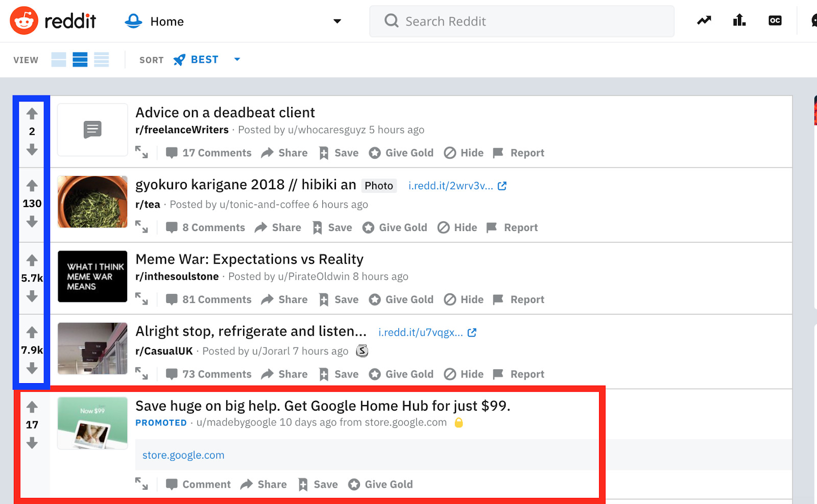The width and height of the screenshot is (817, 504).
Task: Open the trending arrow icon in header
Action: point(704,20)
